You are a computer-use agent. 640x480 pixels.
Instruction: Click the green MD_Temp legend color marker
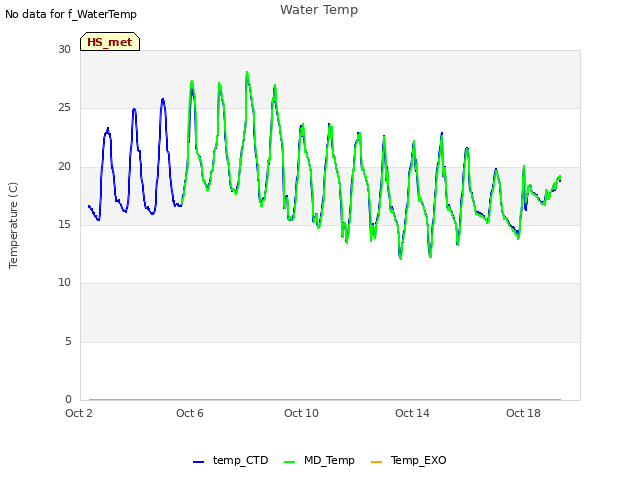point(289,462)
